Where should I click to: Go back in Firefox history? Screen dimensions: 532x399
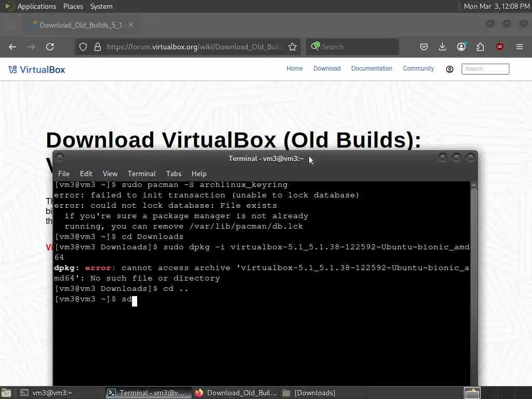pos(12,47)
